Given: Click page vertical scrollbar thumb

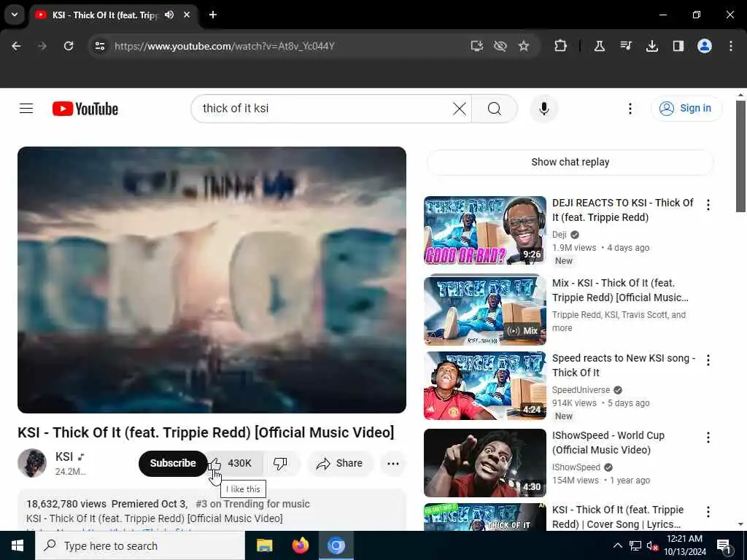Looking at the screenshot, I should (740, 156).
